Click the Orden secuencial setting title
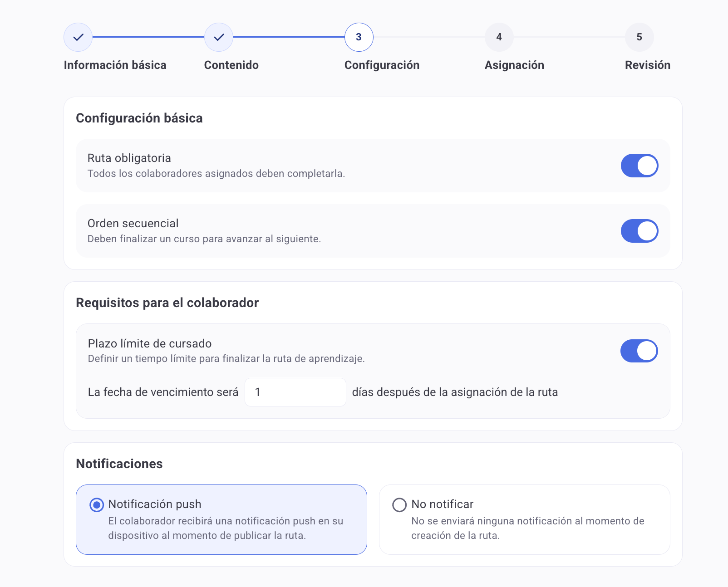728x587 pixels. [x=133, y=224]
